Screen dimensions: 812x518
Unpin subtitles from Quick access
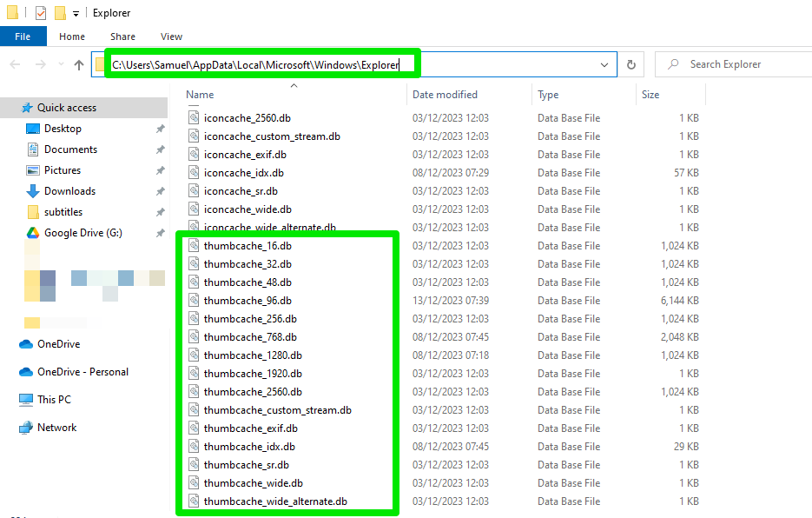[160, 211]
